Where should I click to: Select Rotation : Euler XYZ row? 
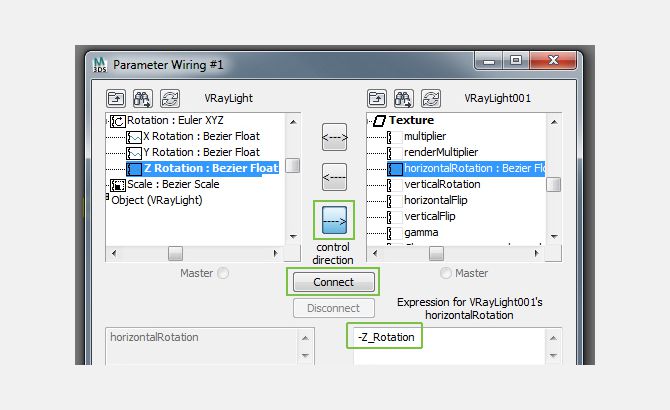point(175,120)
